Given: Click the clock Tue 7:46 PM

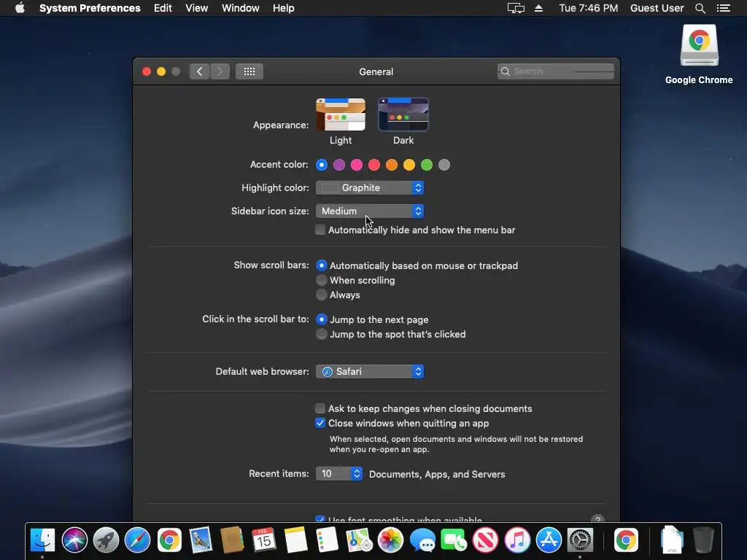Looking at the screenshot, I should pyautogui.click(x=589, y=8).
